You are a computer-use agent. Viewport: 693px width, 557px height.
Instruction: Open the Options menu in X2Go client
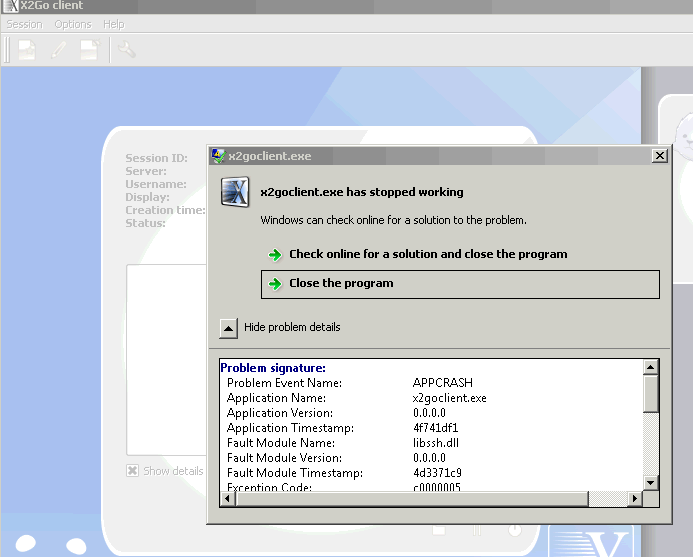coord(73,24)
